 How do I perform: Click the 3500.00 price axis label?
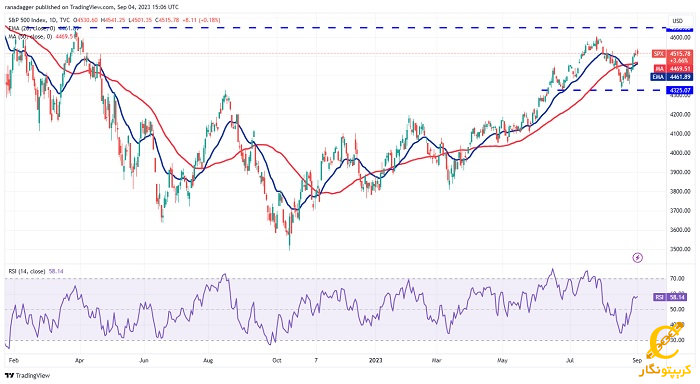coord(680,249)
